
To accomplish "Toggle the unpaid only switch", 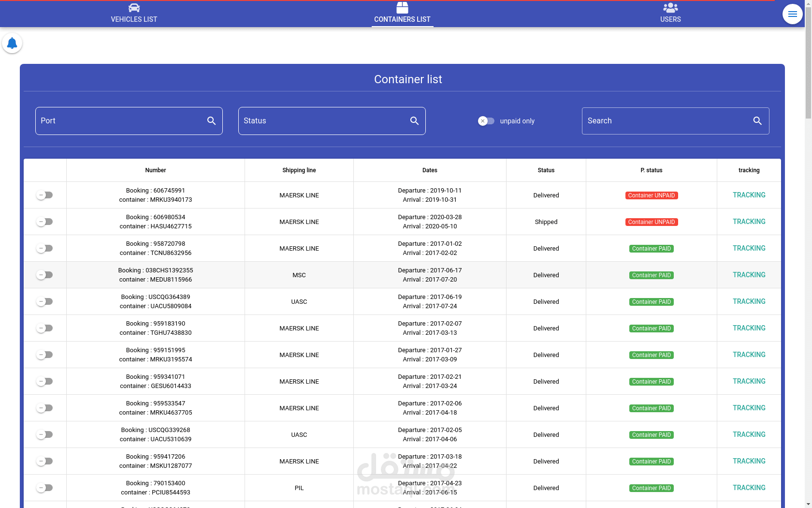I will pos(486,121).
